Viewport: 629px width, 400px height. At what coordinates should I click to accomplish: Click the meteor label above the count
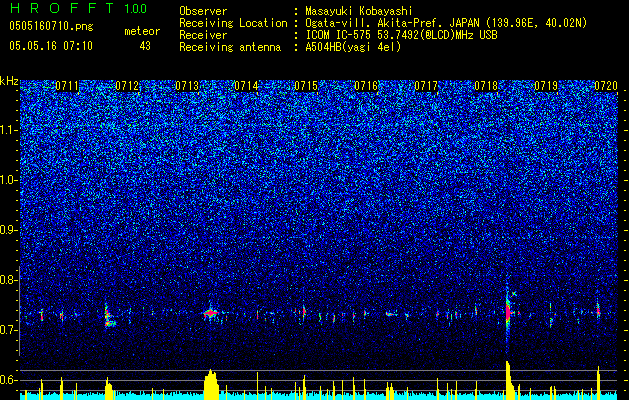(142, 31)
